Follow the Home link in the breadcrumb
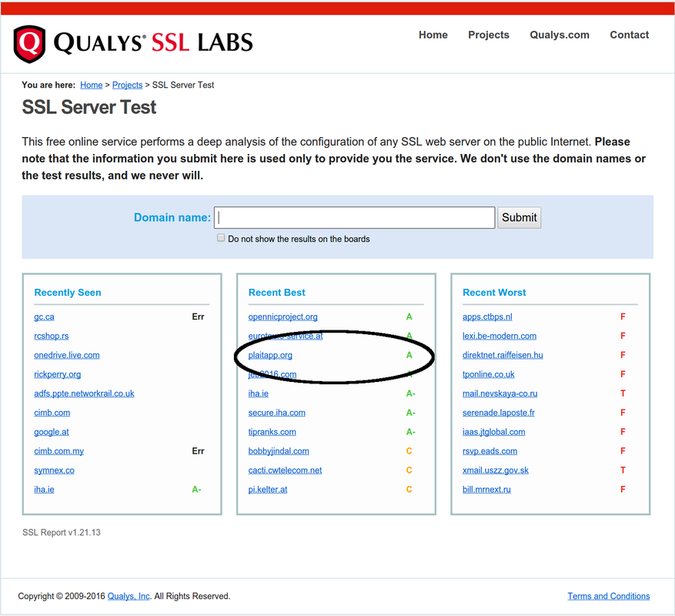Image resolution: width=675 pixels, height=616 pixels. coord(92,85)
